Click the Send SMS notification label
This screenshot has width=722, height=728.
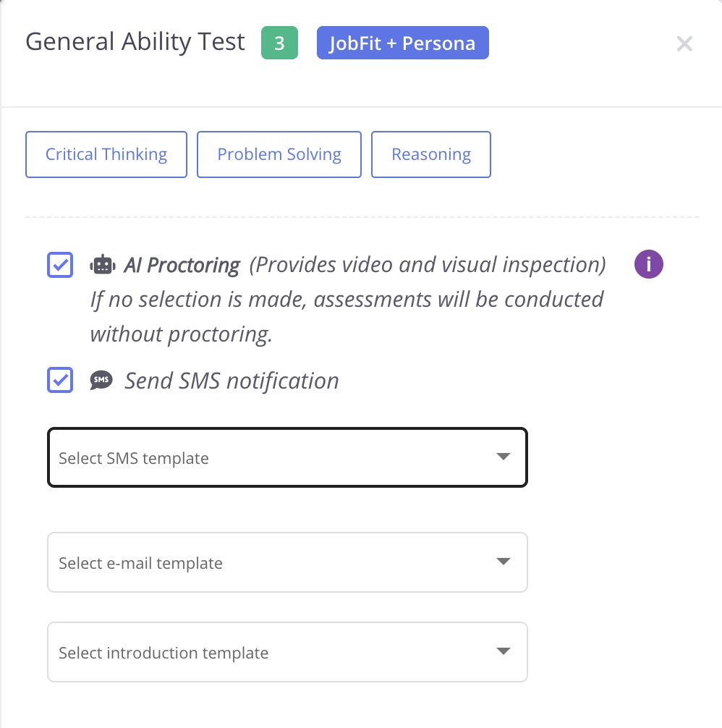pyautogui.click(x=232, y=381)
